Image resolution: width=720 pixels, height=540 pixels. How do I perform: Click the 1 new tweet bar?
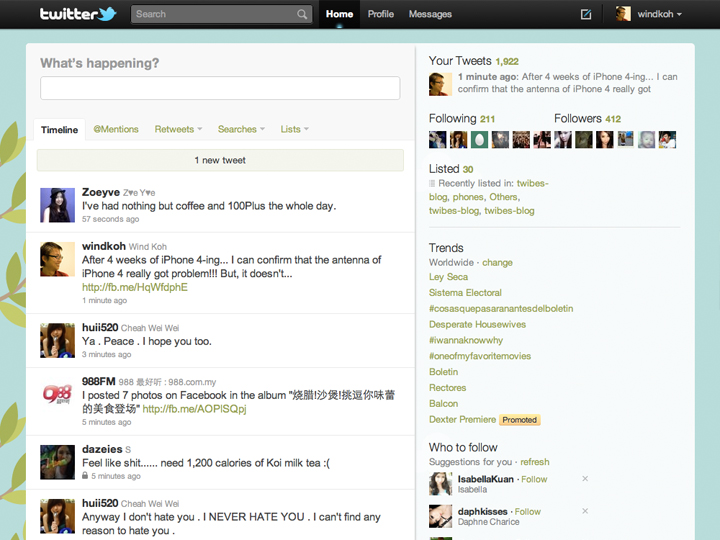[220, 160]
